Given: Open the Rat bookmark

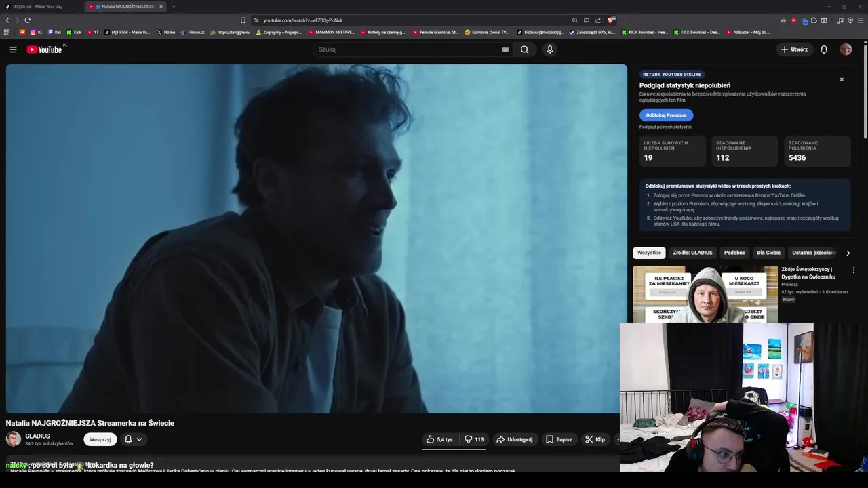Looking at the screenshot, I should coord(54,32).
